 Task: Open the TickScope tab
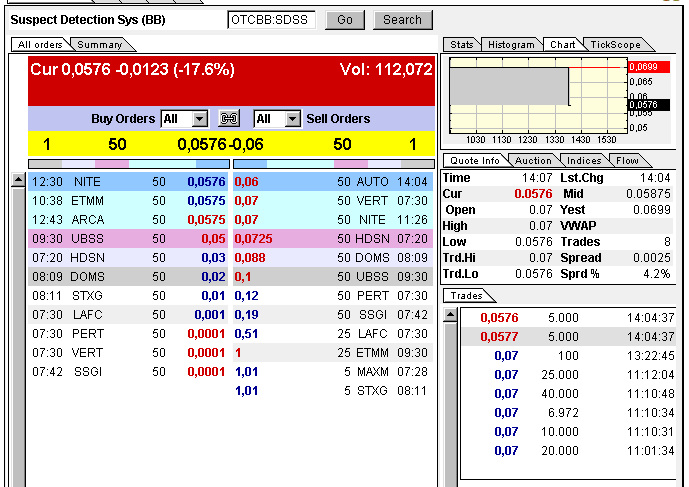pos(613,45)
